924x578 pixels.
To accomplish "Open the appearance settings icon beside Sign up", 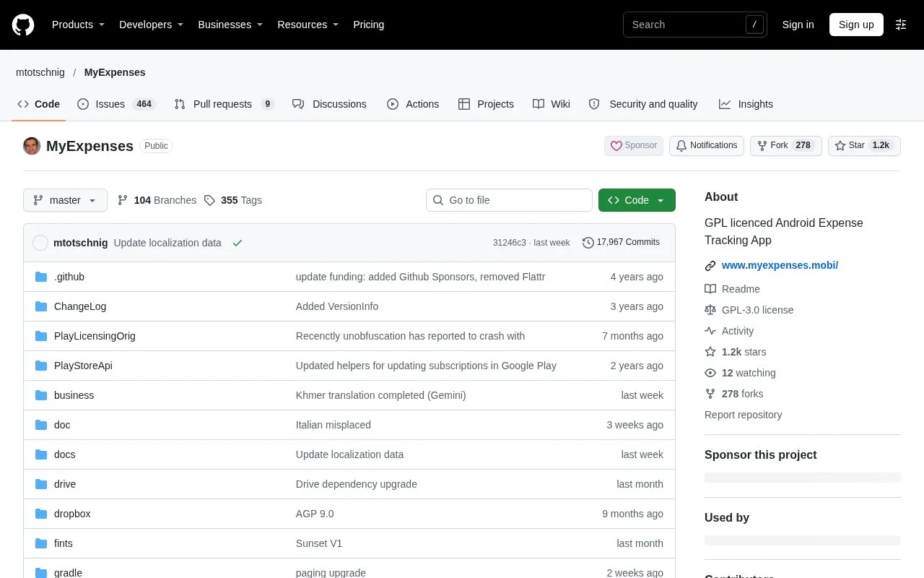I will click(901, 25).
